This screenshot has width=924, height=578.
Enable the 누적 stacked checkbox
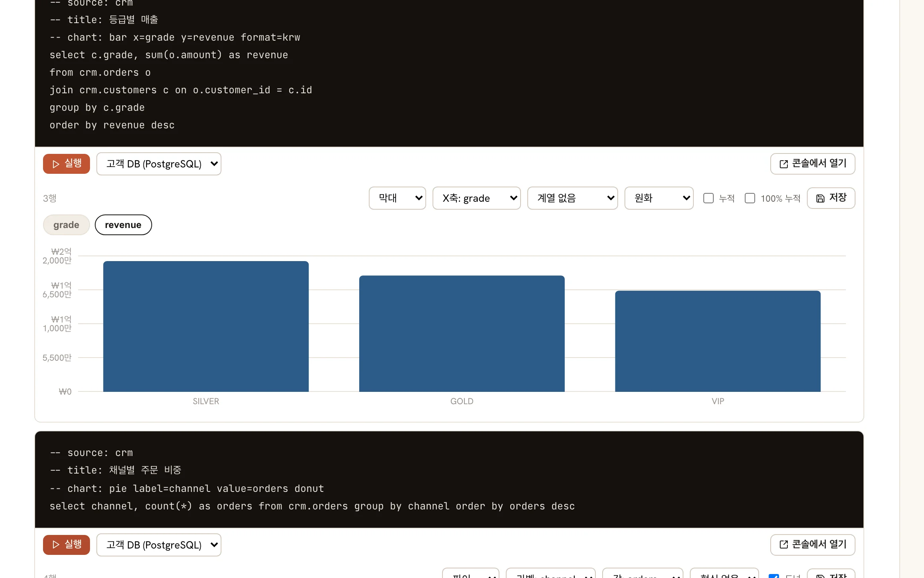click(708, 198)
